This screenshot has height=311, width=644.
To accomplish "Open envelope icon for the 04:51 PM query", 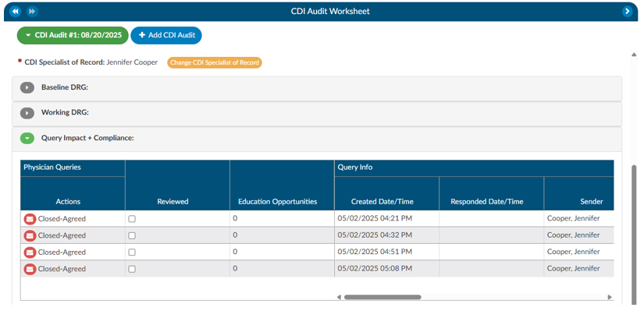I will 30,253.
